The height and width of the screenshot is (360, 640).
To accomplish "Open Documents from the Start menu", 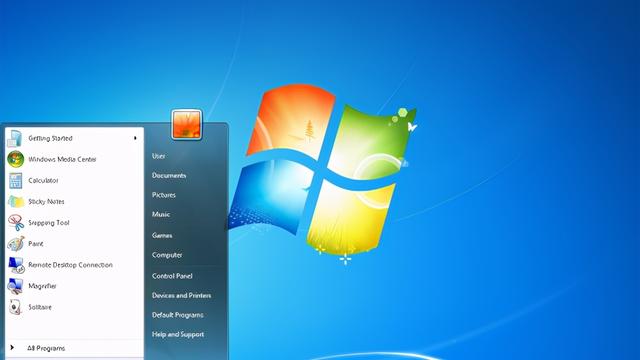I will coord(169,176).
